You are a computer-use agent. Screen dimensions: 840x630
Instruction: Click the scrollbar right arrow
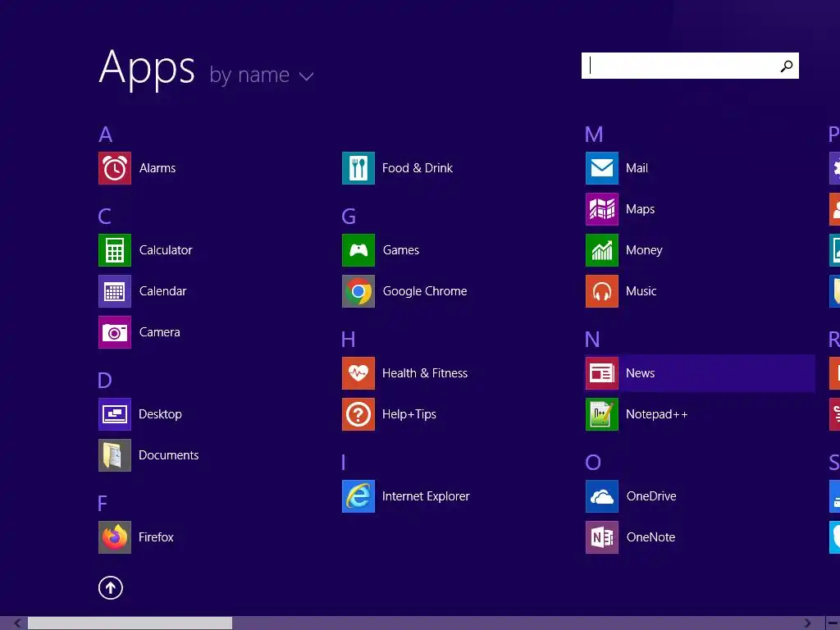807,623
